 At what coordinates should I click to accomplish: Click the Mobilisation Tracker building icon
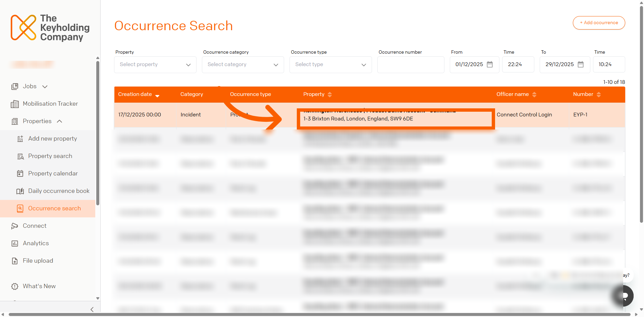(15, 104)
